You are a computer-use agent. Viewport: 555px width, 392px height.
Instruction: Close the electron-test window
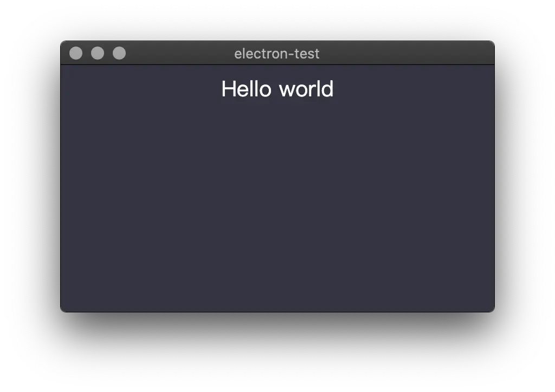[76, 54]
